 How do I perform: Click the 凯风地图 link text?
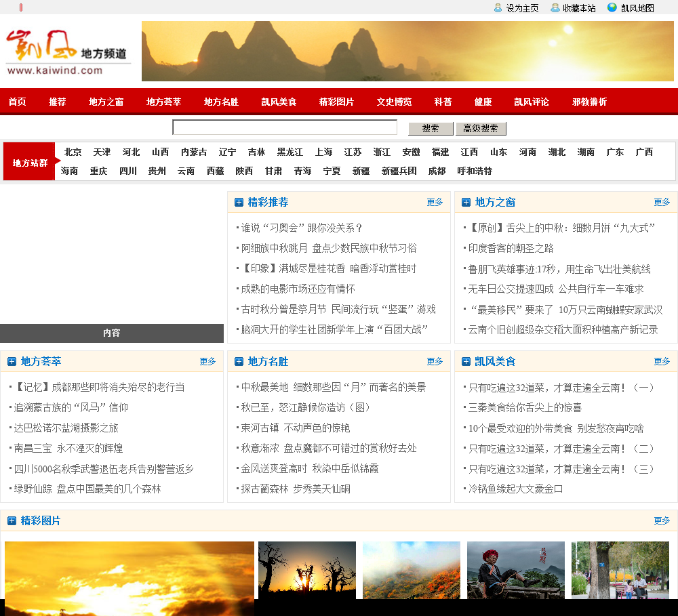637,8
